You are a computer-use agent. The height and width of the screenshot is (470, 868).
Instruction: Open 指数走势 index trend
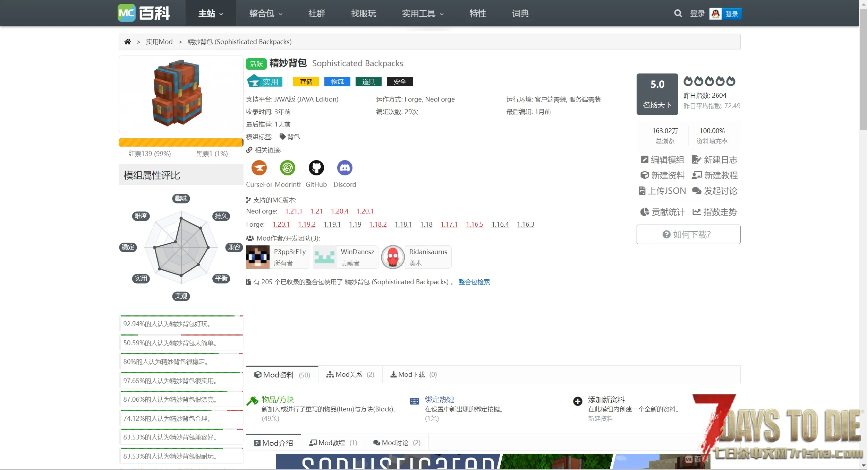pyautogui.click(x=715, y=212)
